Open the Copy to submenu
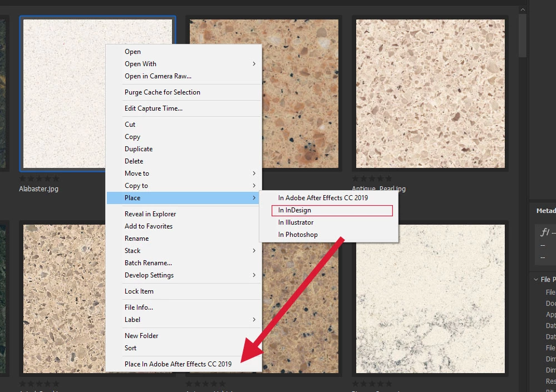Screen dimensions: 556x392 pyautogui.click(x=184, y=186)
